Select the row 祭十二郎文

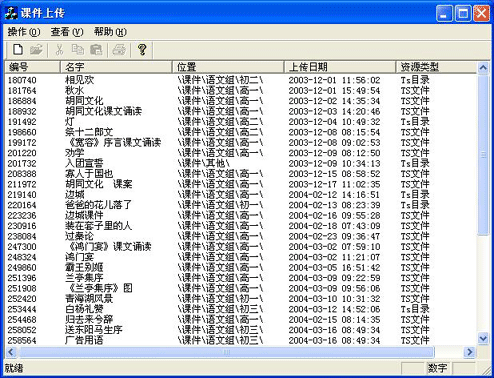pos(241,132)
